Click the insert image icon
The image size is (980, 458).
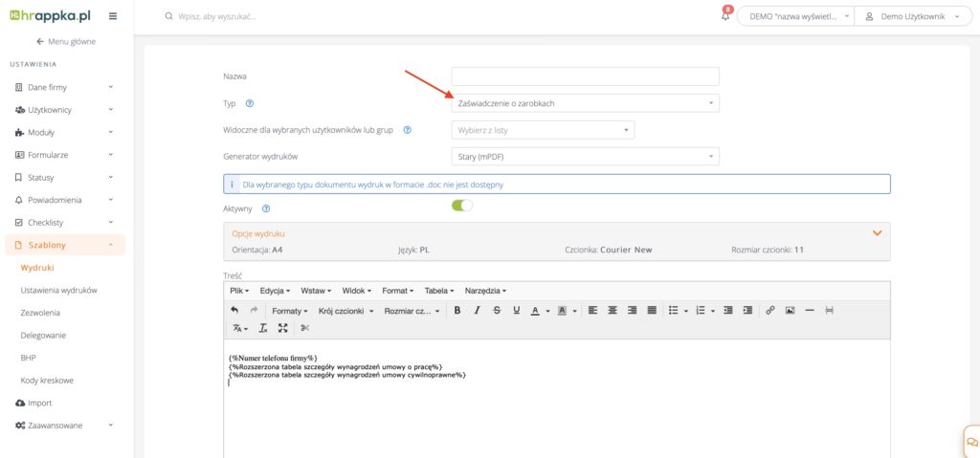[x=790, y=311]
